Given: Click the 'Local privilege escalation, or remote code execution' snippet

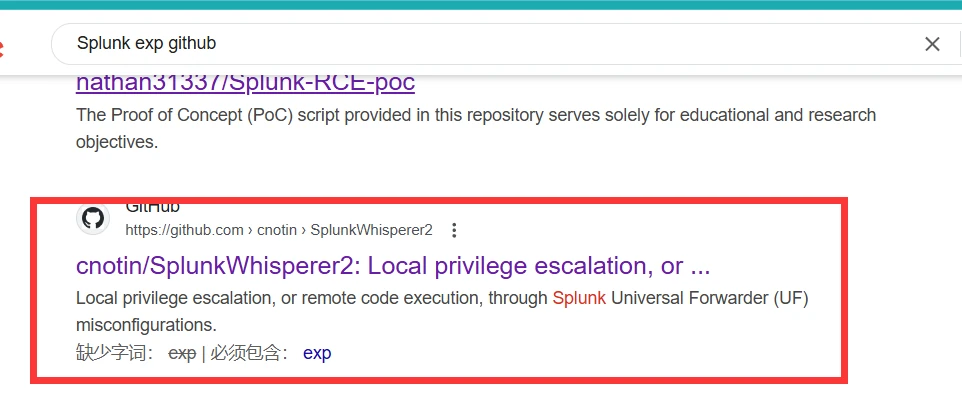Looking at the screenshot, I should pos(442,311).
